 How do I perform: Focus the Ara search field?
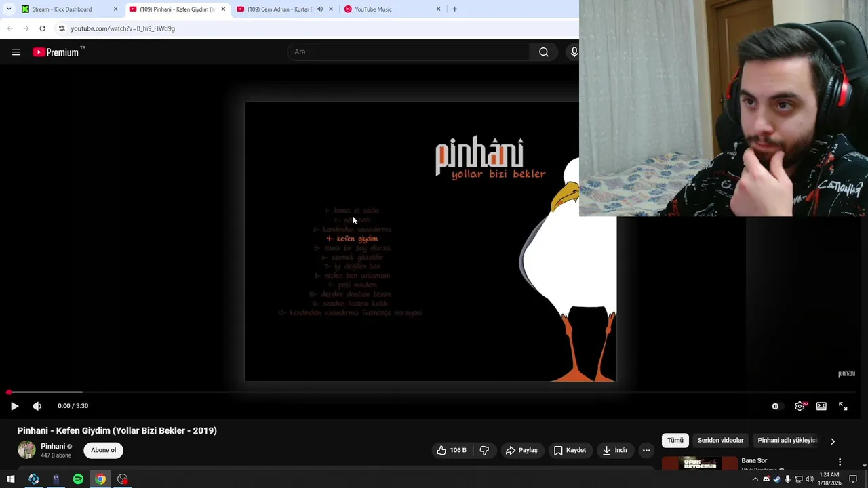[x=409, y=52]
